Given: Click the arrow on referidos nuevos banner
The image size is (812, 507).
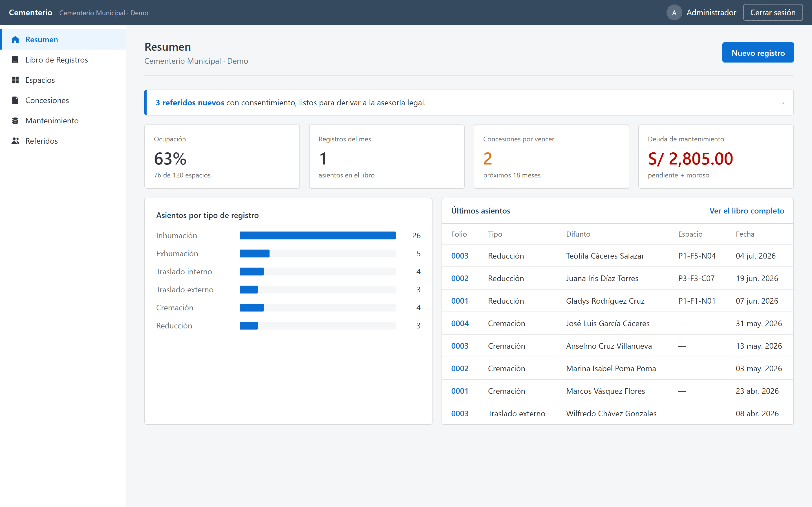Looking at the screenshot, I should [781, 103].
